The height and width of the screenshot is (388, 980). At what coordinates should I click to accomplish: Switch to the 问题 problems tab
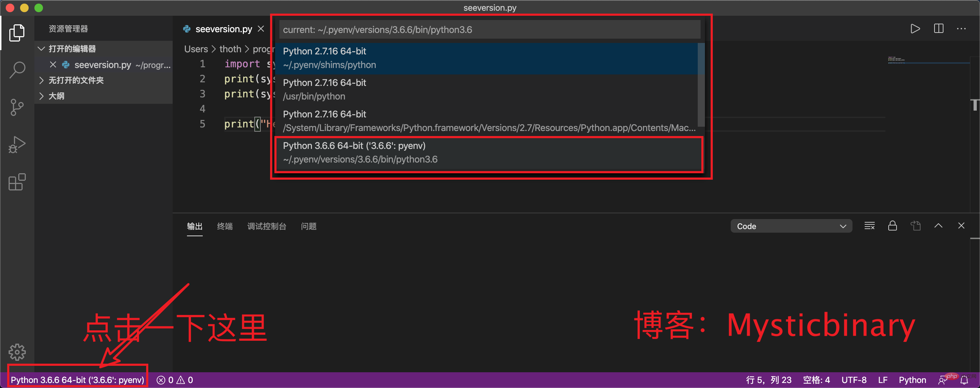point(308,226)
